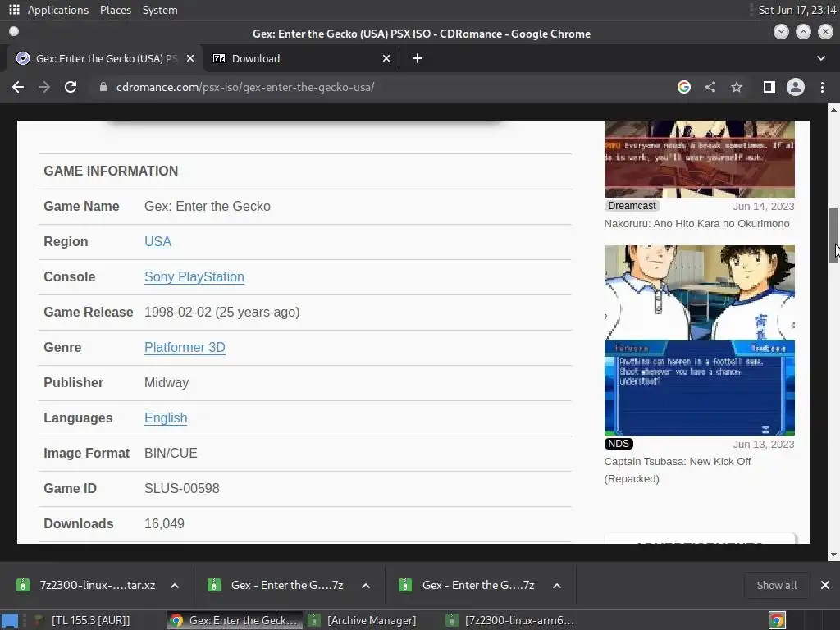Image resolution: width=840 pixels, height=630 pixels.
Task: Click the scrollbar down arrow
Action: tap(833, 555)
